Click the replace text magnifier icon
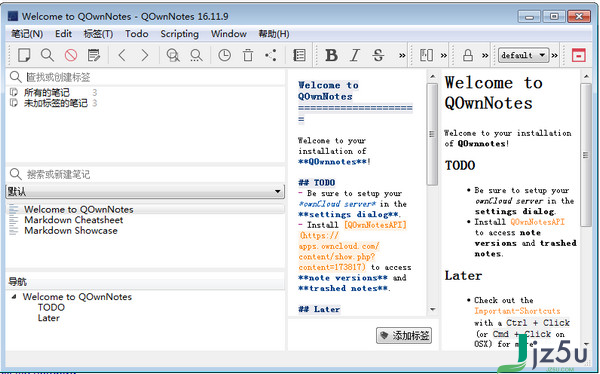600x374 pixels. click(x=196, y=56)
